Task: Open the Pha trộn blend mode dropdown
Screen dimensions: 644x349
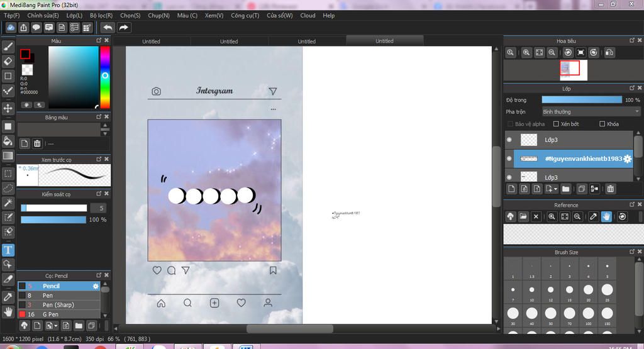Action: 591,112
